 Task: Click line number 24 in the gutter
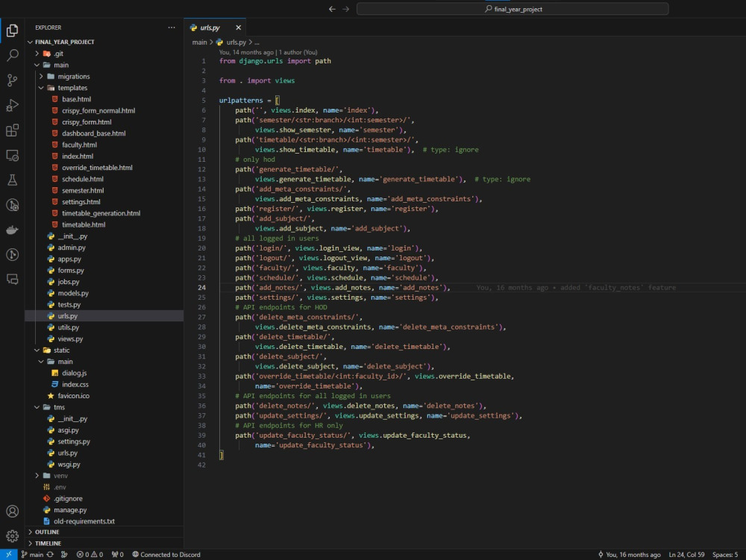(201, 287)
